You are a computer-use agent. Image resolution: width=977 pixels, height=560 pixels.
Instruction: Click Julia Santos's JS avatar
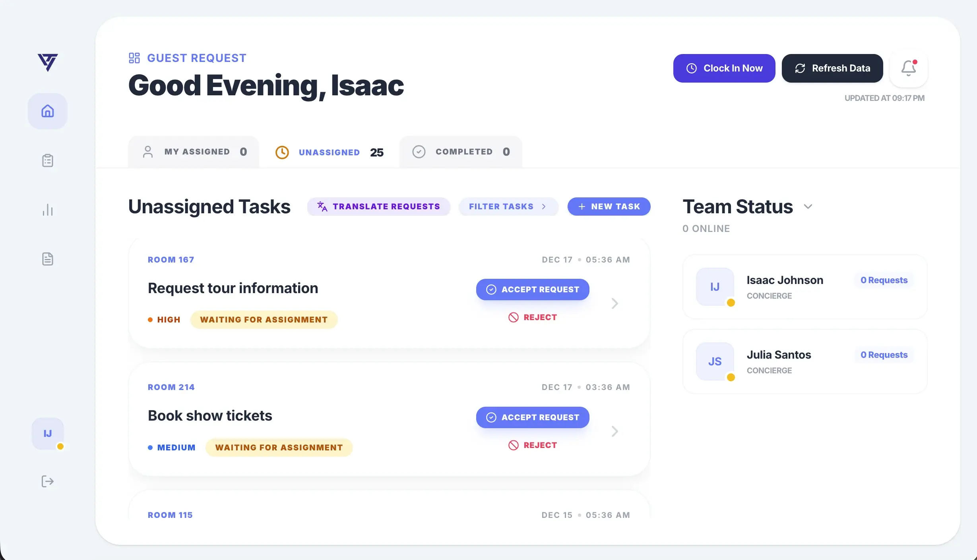[715, 361]
